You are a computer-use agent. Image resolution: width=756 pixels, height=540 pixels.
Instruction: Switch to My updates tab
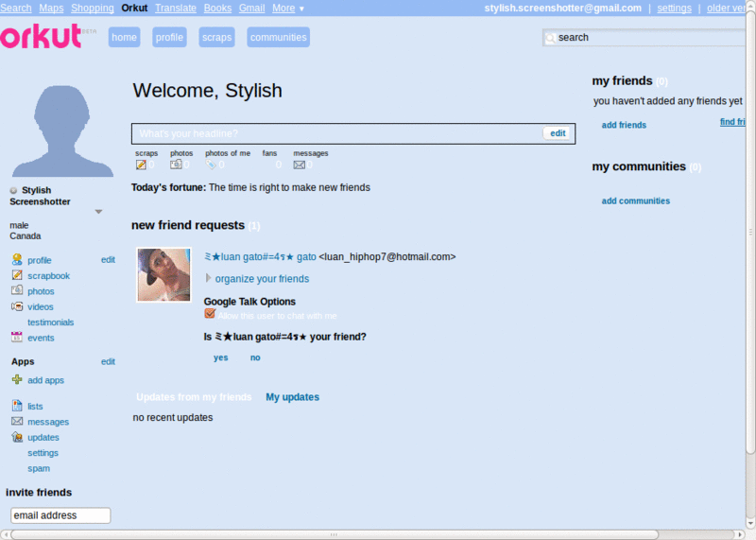pyautogui.click(x=292, y=396)
